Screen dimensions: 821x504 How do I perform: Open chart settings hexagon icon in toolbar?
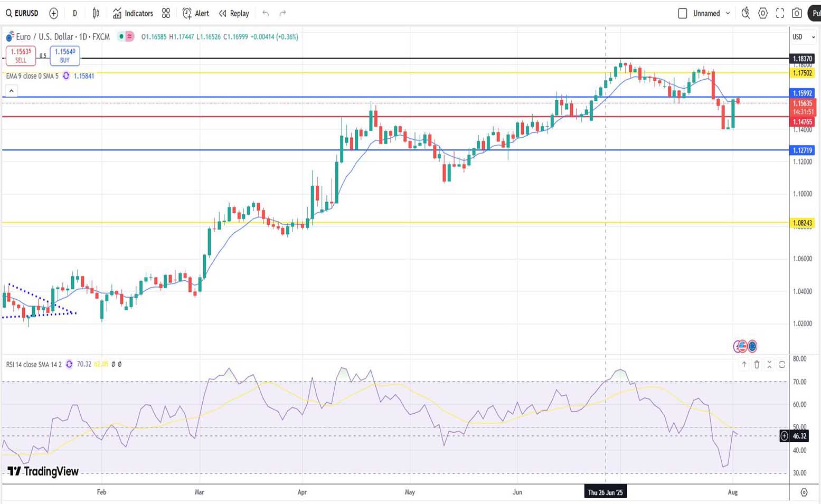[762, 13]
